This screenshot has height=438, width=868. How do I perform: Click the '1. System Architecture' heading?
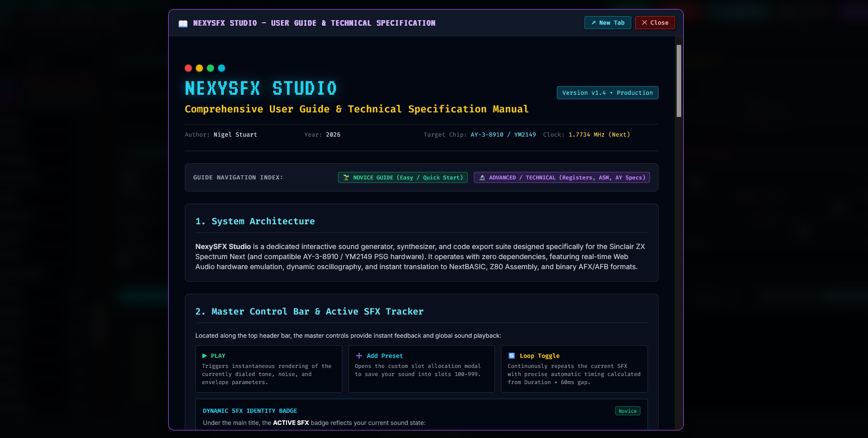[255, 221]
